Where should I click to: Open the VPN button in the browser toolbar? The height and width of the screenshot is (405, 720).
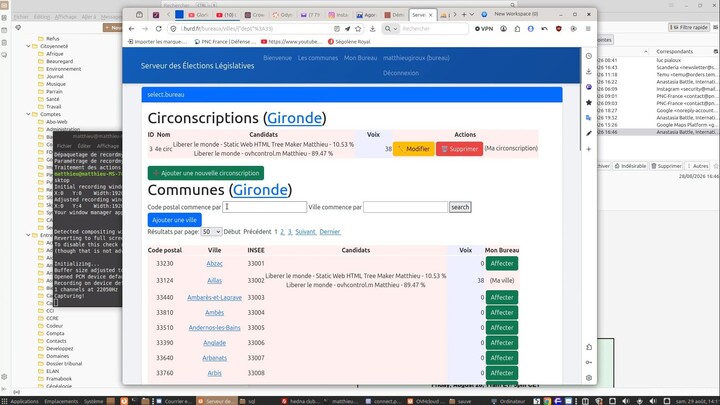point(484,28)
